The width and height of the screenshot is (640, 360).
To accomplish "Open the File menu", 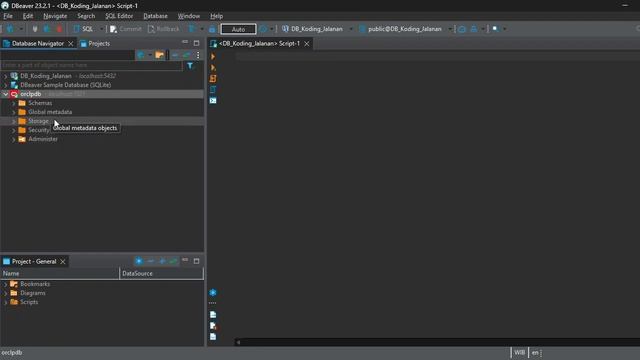I will coord(8,16).
